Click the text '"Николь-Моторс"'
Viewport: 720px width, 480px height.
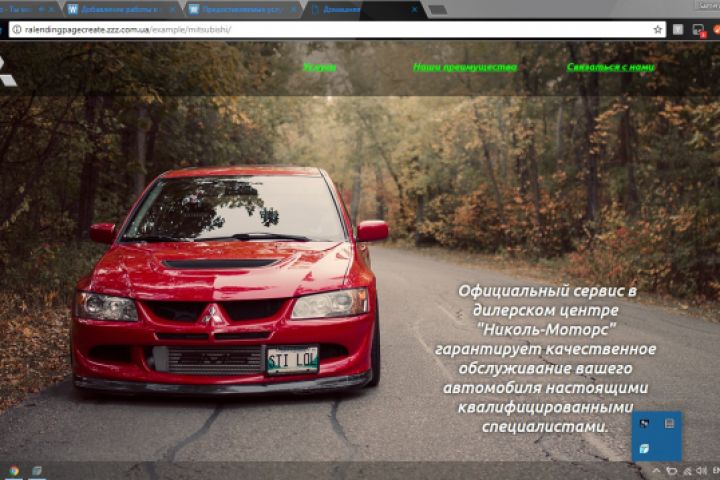coord(546,329)
